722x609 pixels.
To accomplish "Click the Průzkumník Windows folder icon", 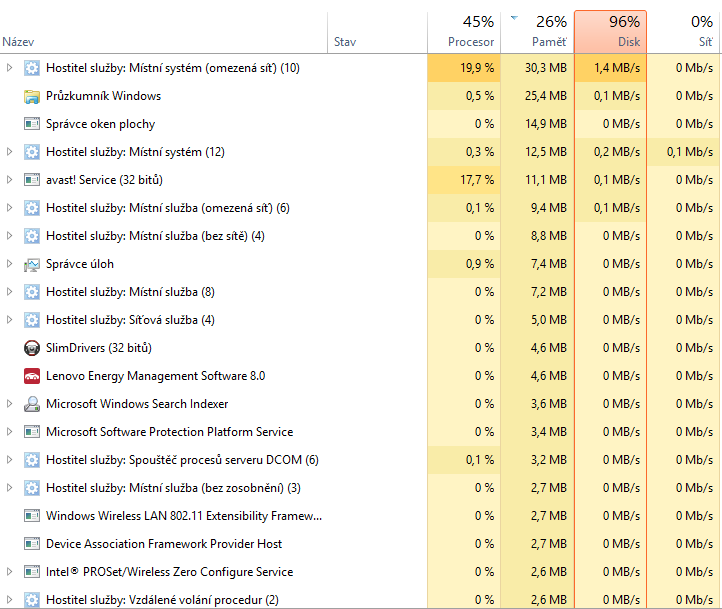I will [32, 96].
